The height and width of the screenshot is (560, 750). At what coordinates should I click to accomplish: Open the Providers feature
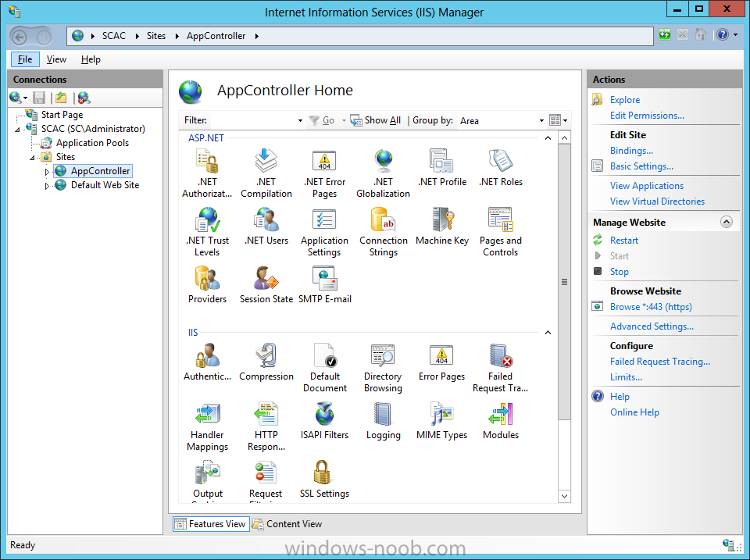(x=207, y=285)
